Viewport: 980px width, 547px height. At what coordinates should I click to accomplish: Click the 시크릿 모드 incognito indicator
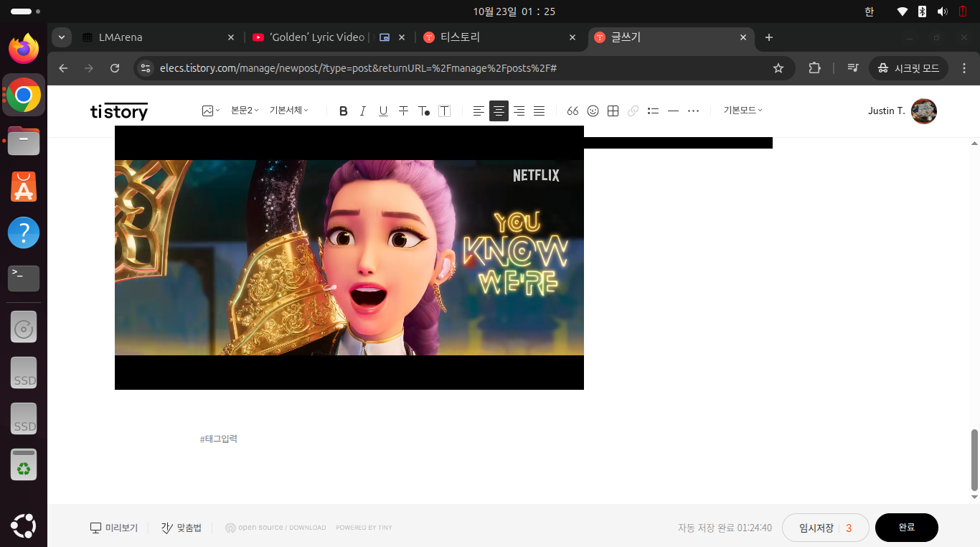[x=908, y=68]
